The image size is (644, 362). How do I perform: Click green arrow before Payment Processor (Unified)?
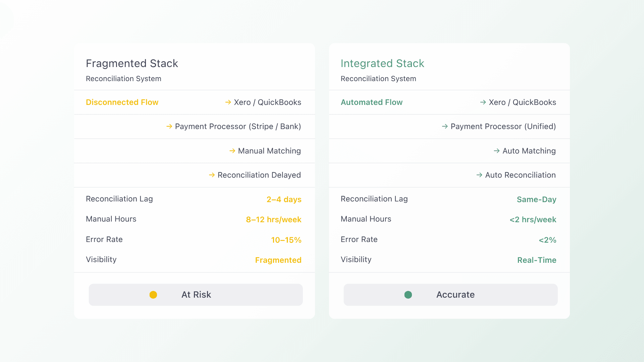pyautogui.click(x=445, y=126)
